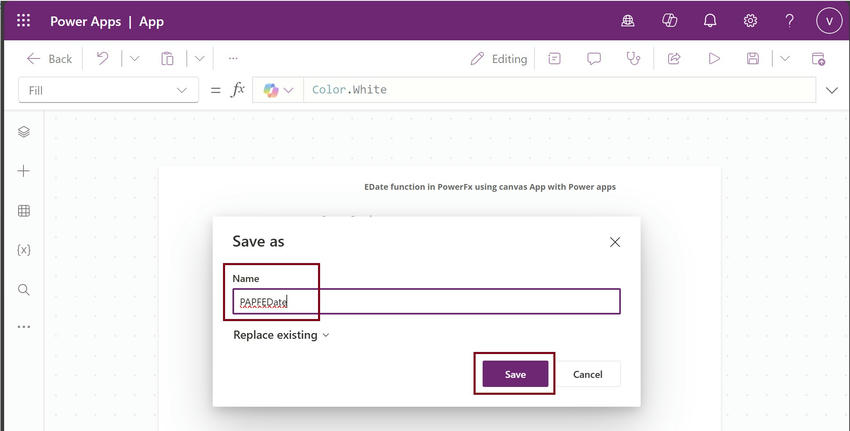Viewport: 850px width, 431px height.
Task: Open the sidebar more options ellipsis
Action: point(24,327)
